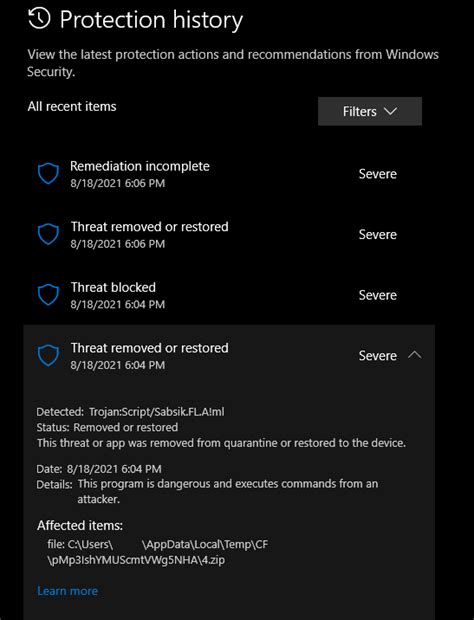The image size is (474, 620).
Task: Expand the Remediation incomplete entry
Action: [x=229, y=174]
